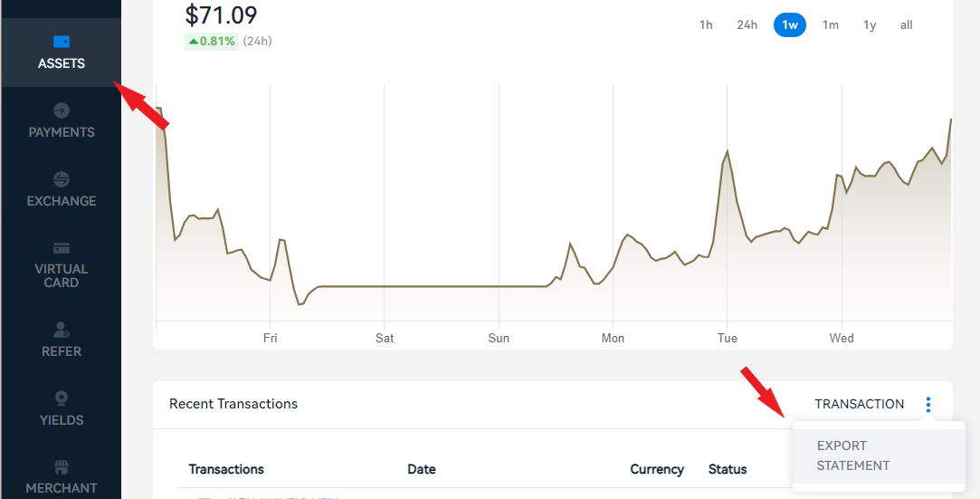The width and height of the screenshot is (980, 499).
Task: Click the Yields badge icon
Action: click(x=62, y=398)
